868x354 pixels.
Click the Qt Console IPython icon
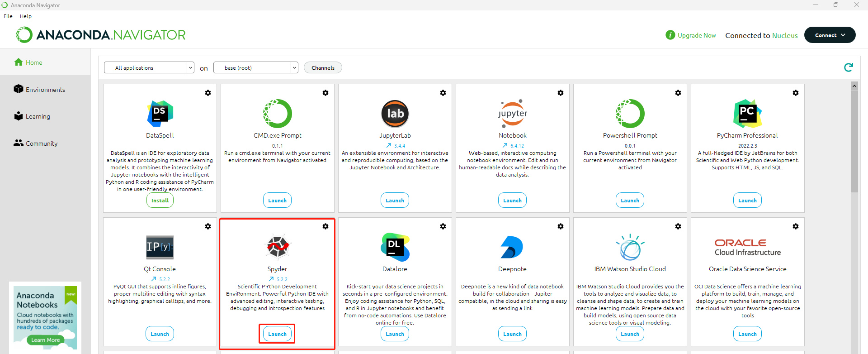(x=160, y=247)
